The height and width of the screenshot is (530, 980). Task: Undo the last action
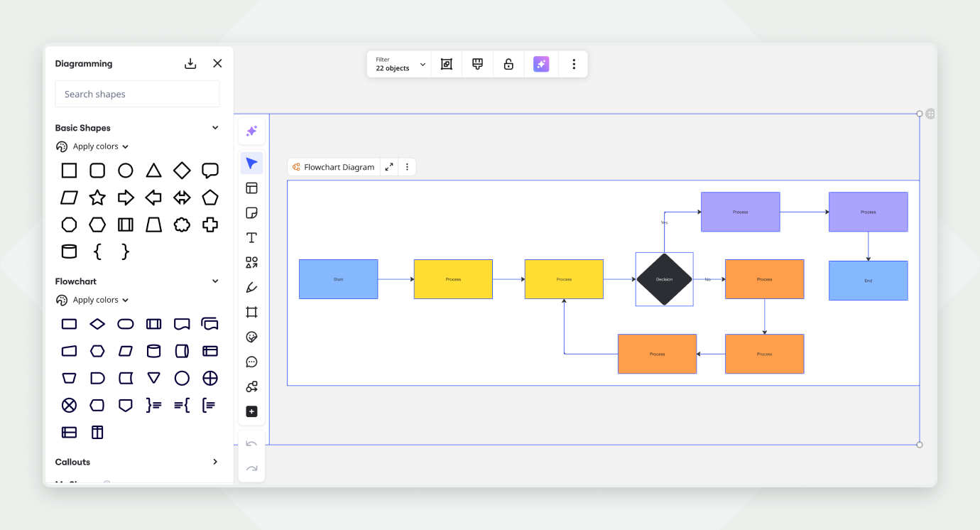coord(251,444)
